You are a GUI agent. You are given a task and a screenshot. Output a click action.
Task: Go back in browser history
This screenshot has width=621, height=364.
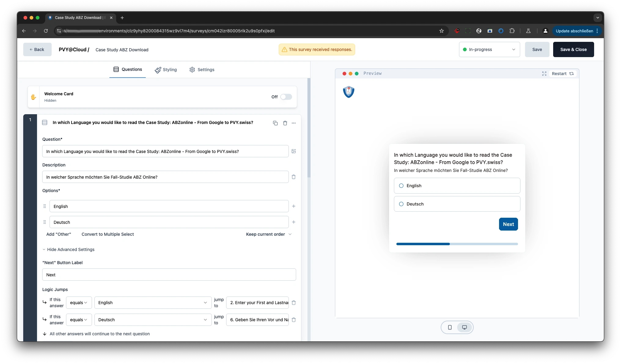(x=24, y=31)
